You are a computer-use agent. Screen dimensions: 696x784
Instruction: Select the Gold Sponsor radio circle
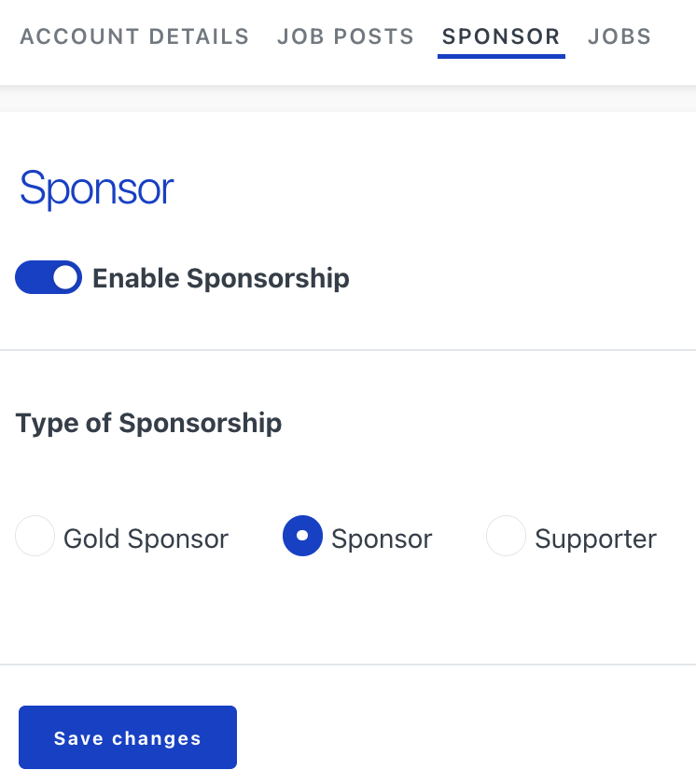tap(35, 537)
